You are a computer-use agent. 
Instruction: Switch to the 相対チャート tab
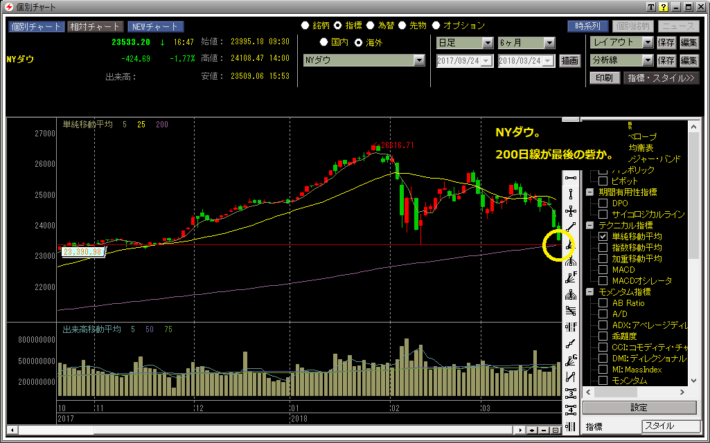pyautogui.click(x=95, y=26)
